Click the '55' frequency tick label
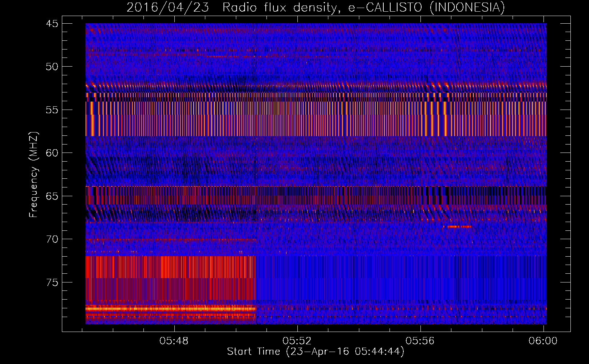 (52, 110)
